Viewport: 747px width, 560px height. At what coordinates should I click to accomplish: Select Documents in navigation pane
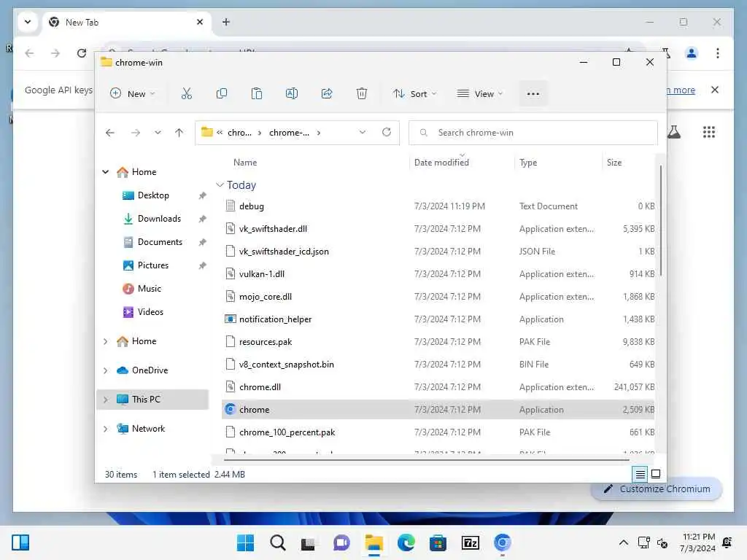[x=160, y=242]
